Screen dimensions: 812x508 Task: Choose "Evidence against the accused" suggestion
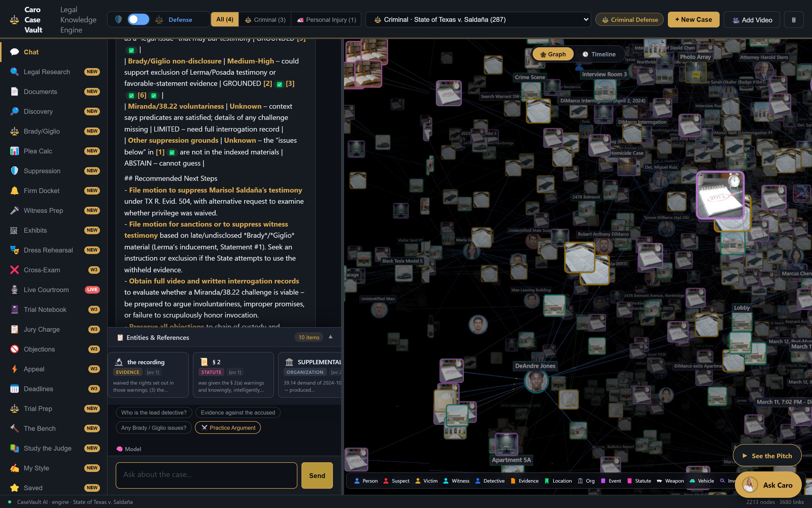(238, 412)
